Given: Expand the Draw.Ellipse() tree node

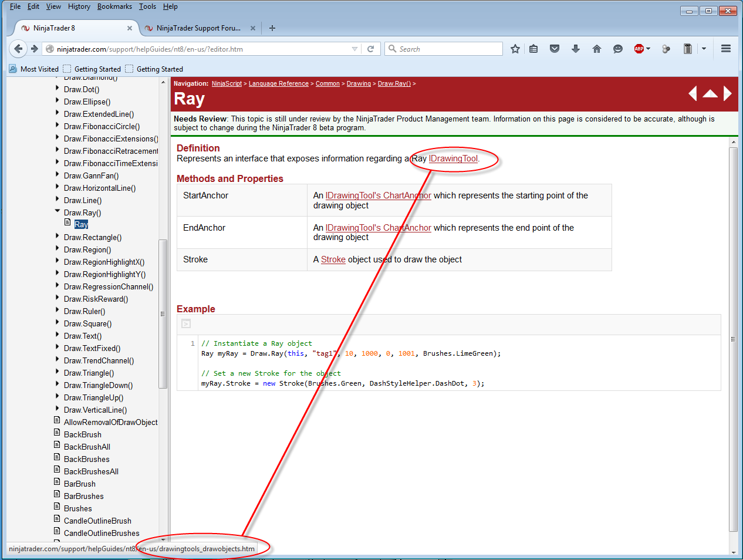Looking at the screenshot, I should click(58, 101).
